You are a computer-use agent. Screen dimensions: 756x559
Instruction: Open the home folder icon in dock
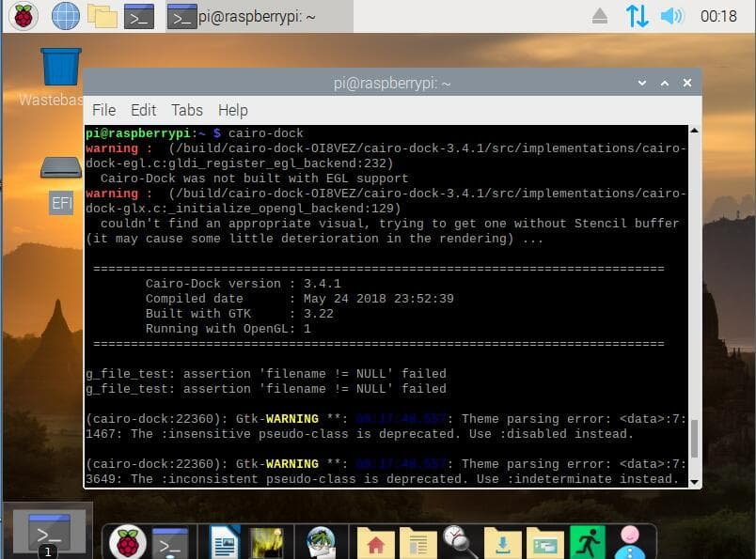pyautogui.click(x=375, y=543)
